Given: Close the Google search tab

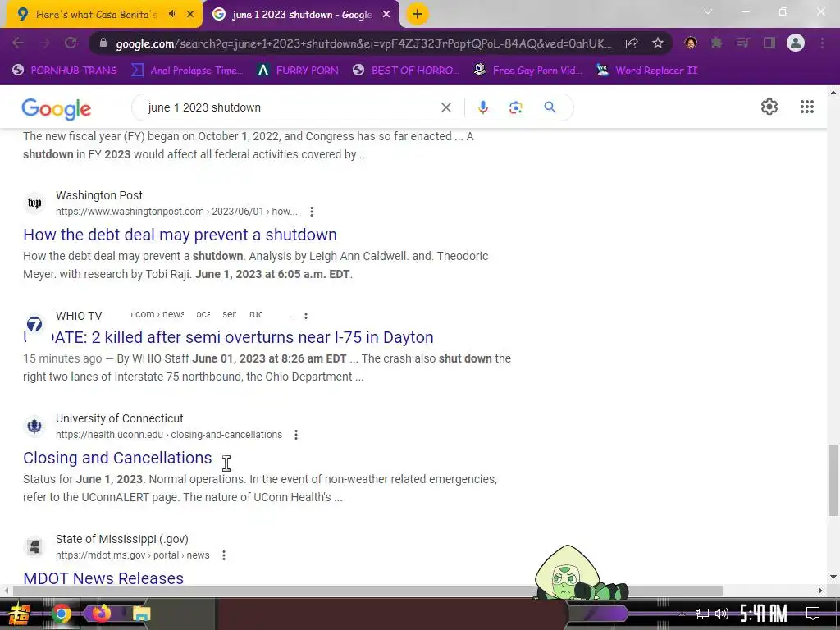Looking at the screenshot, I should (x=386, y=15).
